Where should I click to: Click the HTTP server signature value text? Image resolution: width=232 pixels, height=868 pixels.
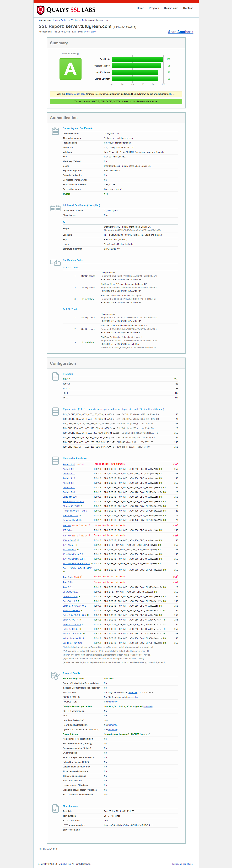(x=128, y=825)
